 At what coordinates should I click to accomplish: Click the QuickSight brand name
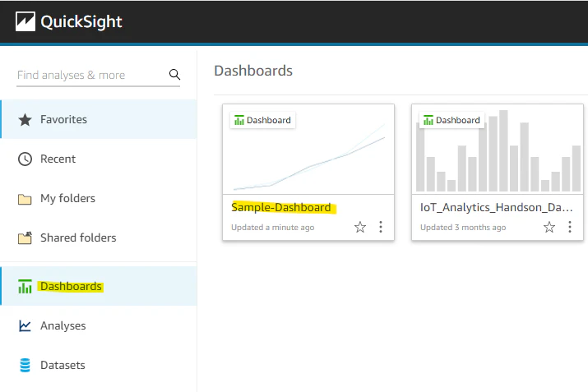click(x=81, y=21)
